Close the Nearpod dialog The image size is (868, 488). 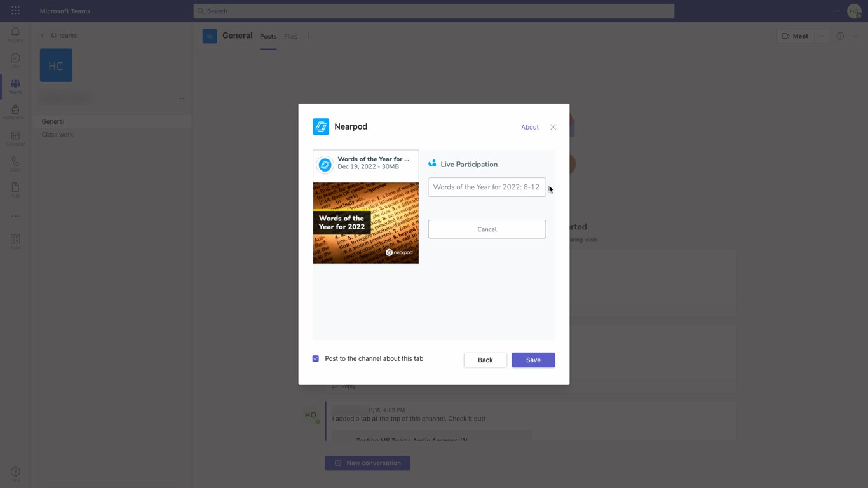pyautogui.click(x=553, y=127)
